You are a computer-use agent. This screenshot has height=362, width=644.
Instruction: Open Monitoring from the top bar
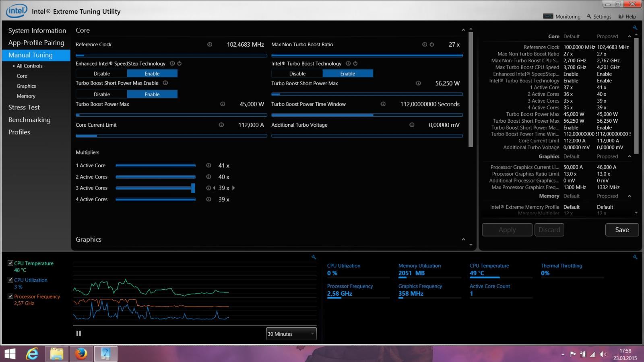coord(562,16)
